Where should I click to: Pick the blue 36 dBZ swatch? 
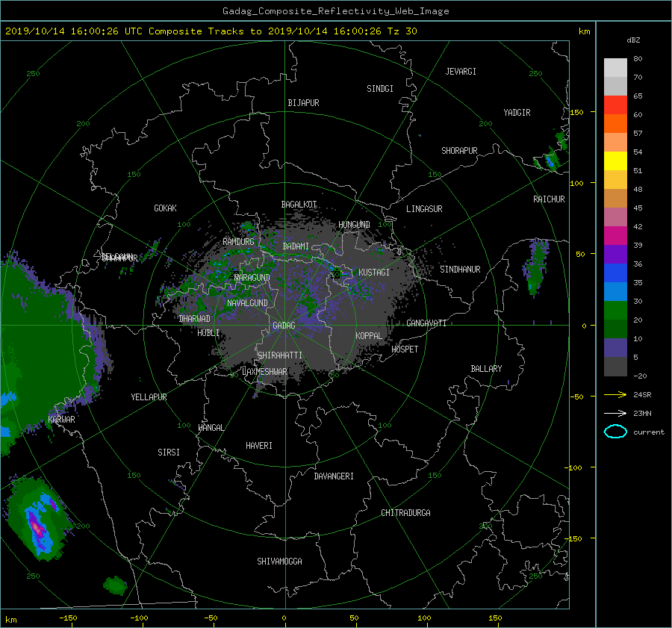(615, 273)
